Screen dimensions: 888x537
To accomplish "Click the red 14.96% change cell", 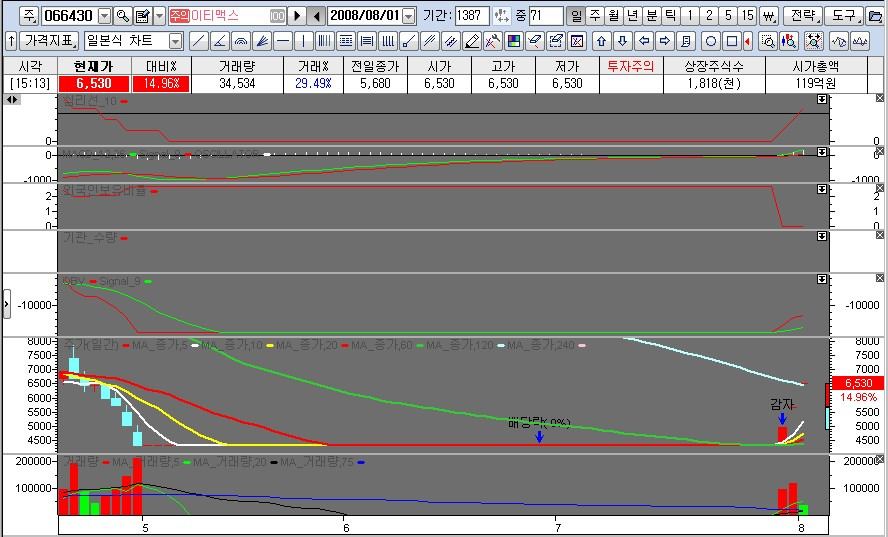I will pyautogui.click(x=161, y=83).
